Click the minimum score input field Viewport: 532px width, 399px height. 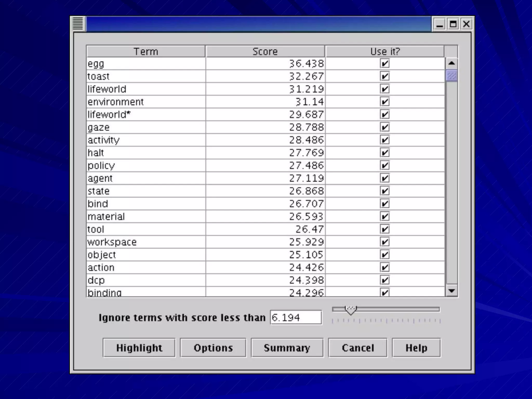click(296, 317)
